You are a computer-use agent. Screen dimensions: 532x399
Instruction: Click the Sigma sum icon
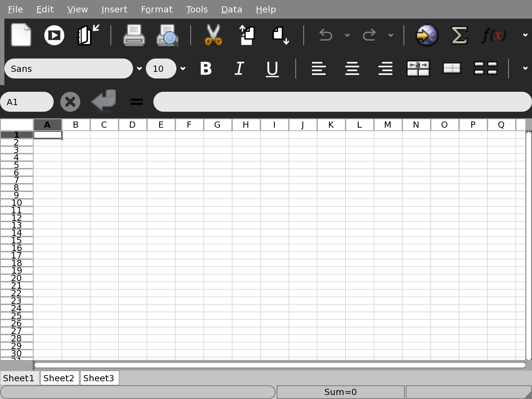[459, 35]
